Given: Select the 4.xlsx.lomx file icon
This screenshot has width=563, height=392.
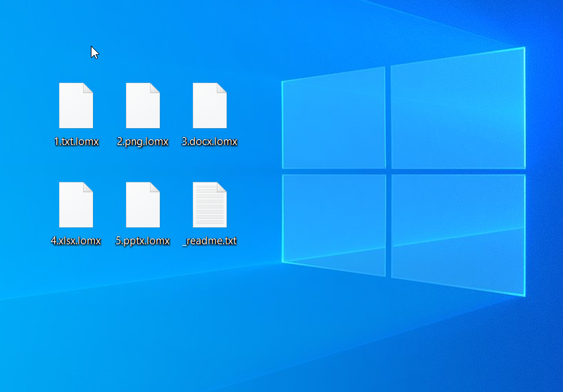Looking at the screenshot, I should pos(76,205).
